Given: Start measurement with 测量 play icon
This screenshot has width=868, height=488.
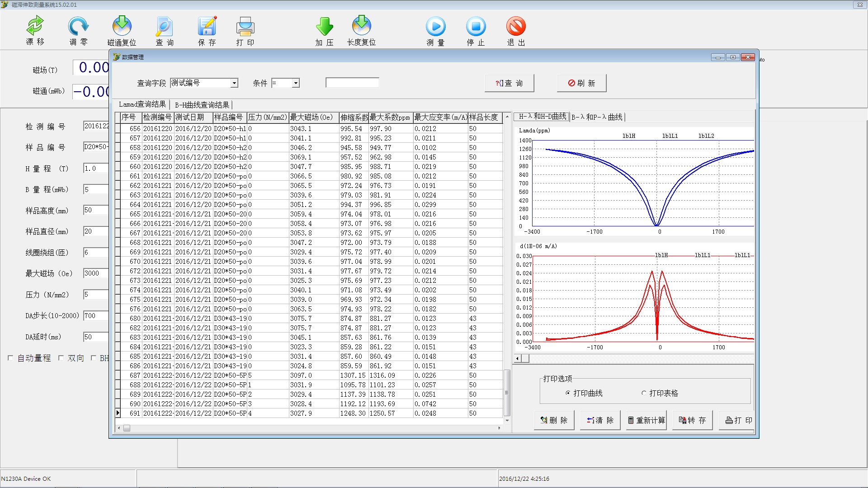Looking at the screenshot, I should (435, 26).
